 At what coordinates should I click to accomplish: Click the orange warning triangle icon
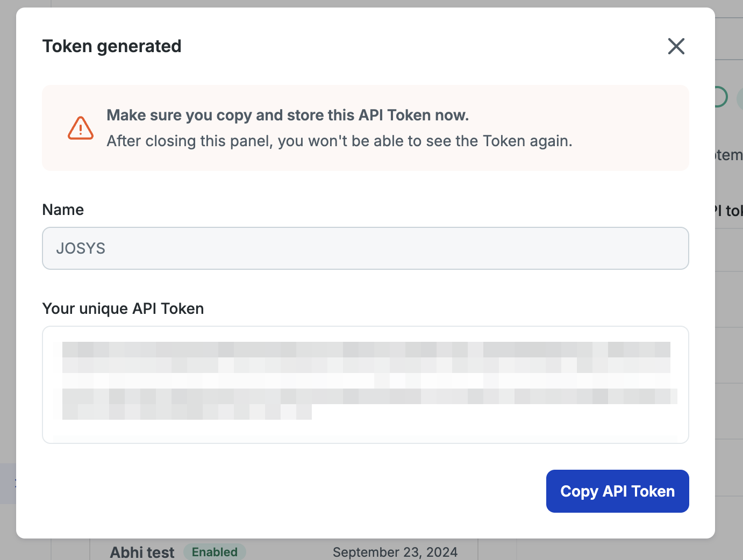[x=81, y=128]
